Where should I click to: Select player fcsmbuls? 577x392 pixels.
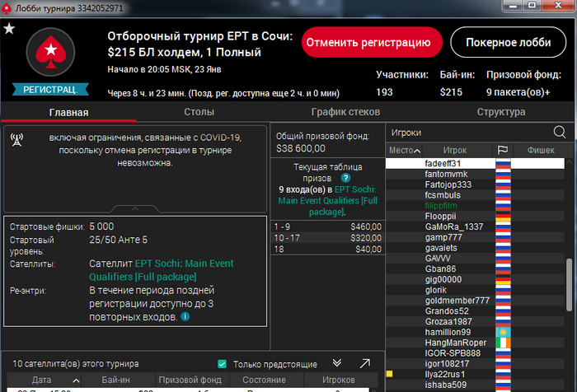(x=475, y=195)
